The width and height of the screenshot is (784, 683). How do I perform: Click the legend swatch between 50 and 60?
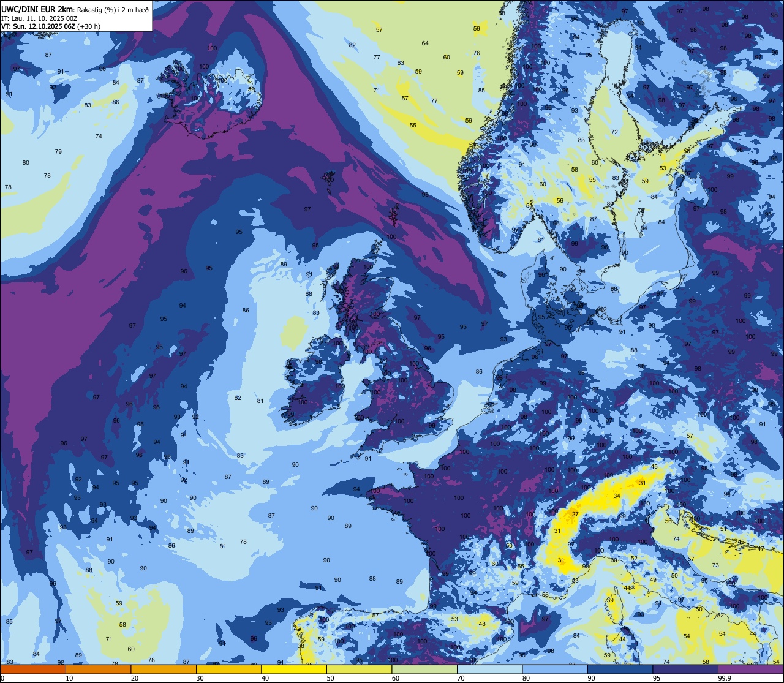[360, 670]
